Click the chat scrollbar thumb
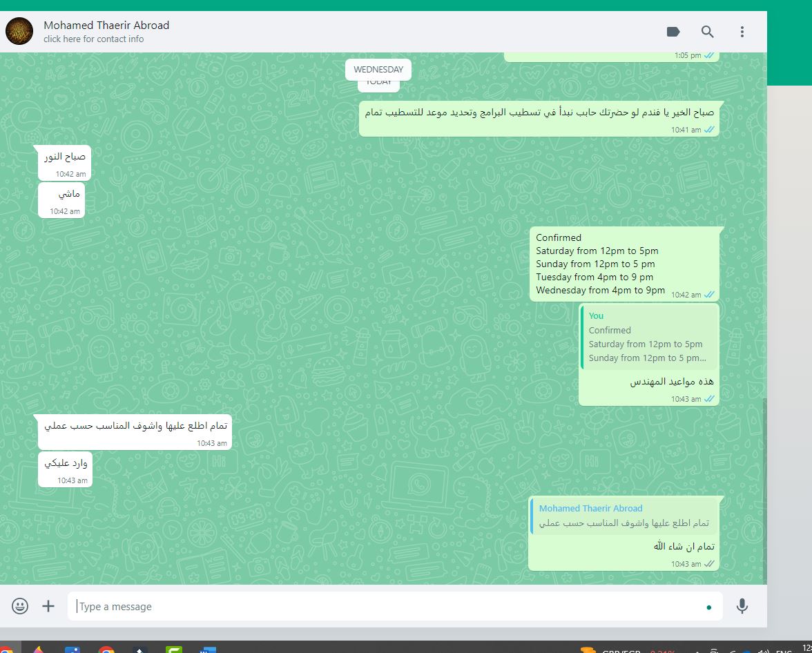The width and height of the screenshot is (812, 653). [x=764, y=491]
